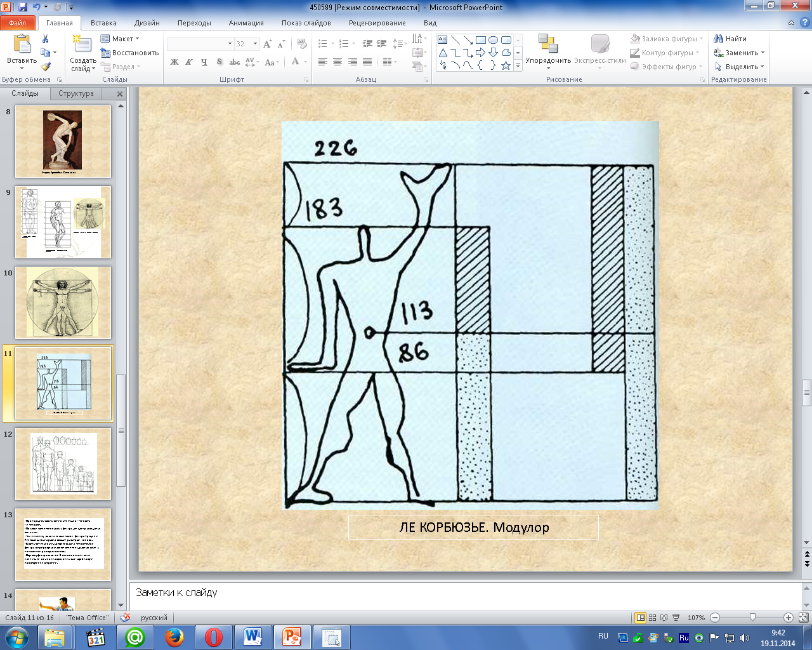The image size is (812, 650).
Task: Open the Файл tab
Action: click(18, 23)
